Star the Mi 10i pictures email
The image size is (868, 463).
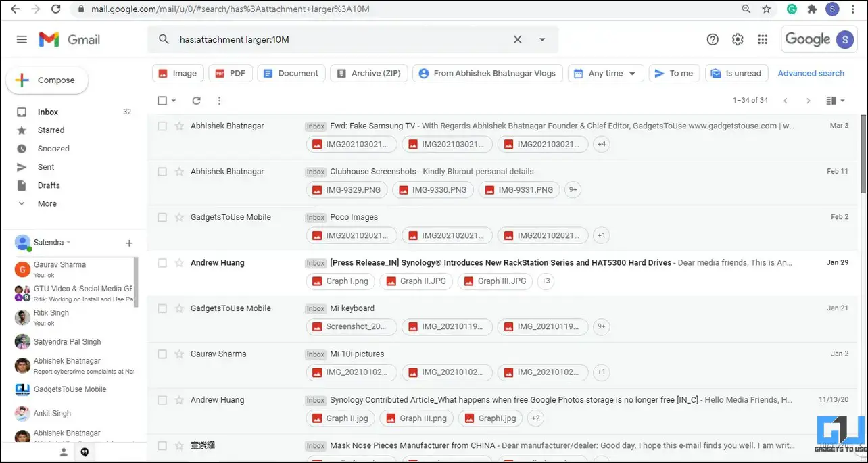pyautogui.click(x=179, y=354)
